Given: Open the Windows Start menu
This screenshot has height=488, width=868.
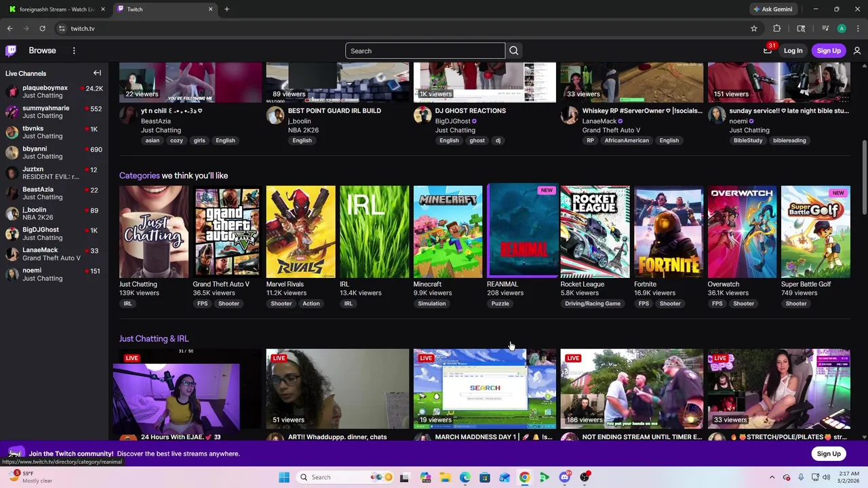Looking at the screenshot, I should 284,477.
